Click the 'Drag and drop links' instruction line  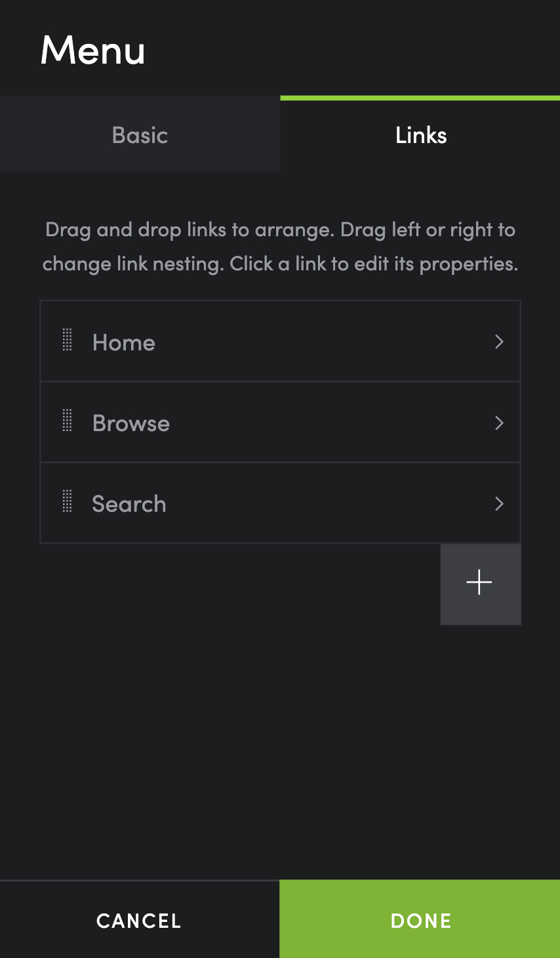[280, 230]
